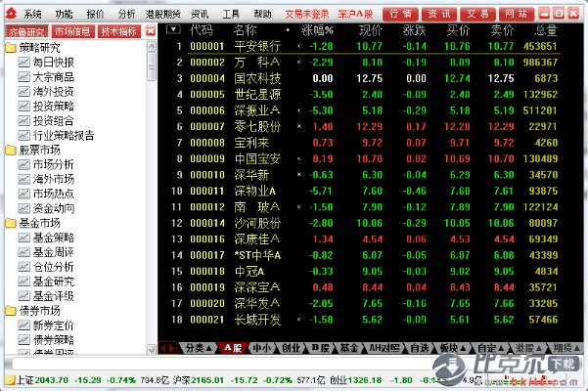Open the 市场热点 item
This screenshot has width=588, height=391.
(46, 194)
